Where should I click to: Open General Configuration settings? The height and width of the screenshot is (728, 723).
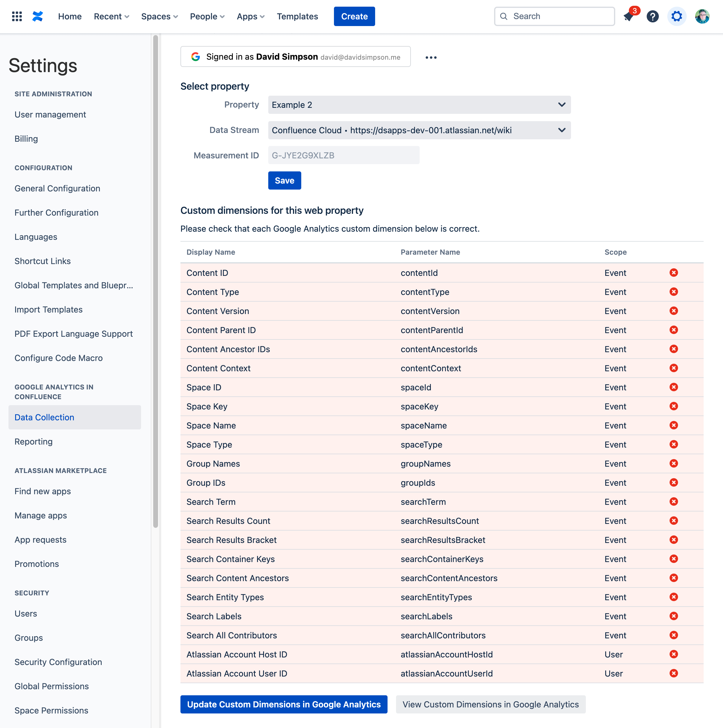coord(57,188)
